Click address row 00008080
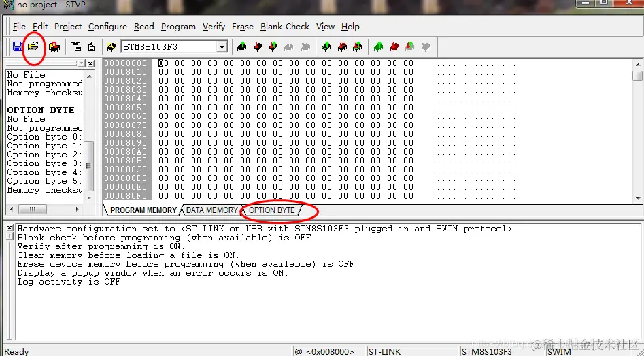 coord(126,134)
